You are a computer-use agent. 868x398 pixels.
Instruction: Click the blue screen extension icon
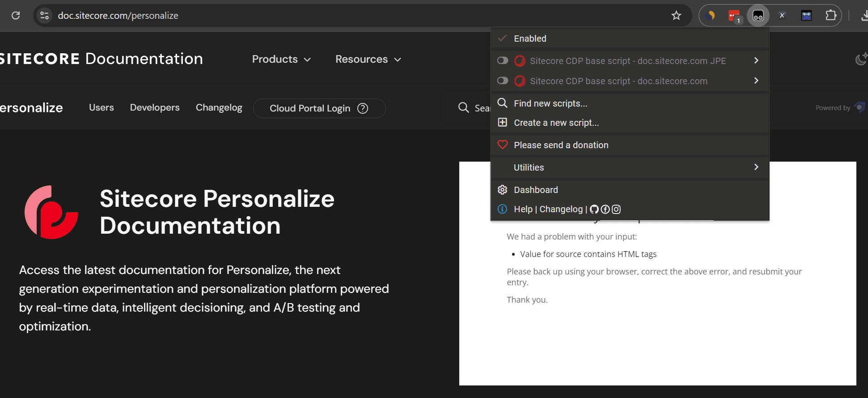(806, 16)
